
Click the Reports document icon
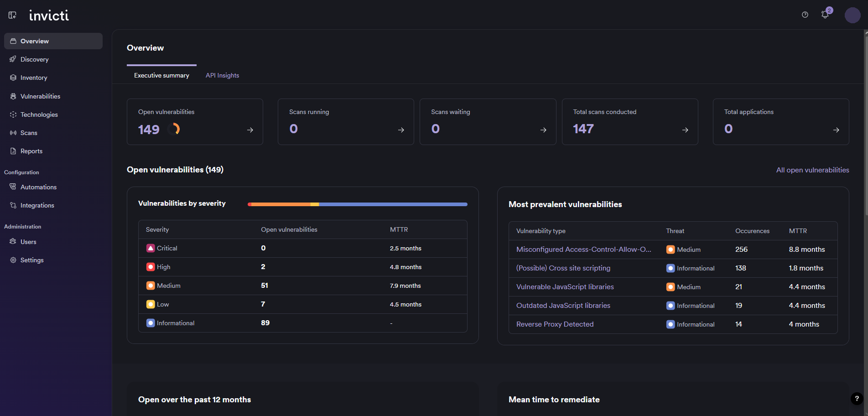pyautogui.click(x=13, y=151)
